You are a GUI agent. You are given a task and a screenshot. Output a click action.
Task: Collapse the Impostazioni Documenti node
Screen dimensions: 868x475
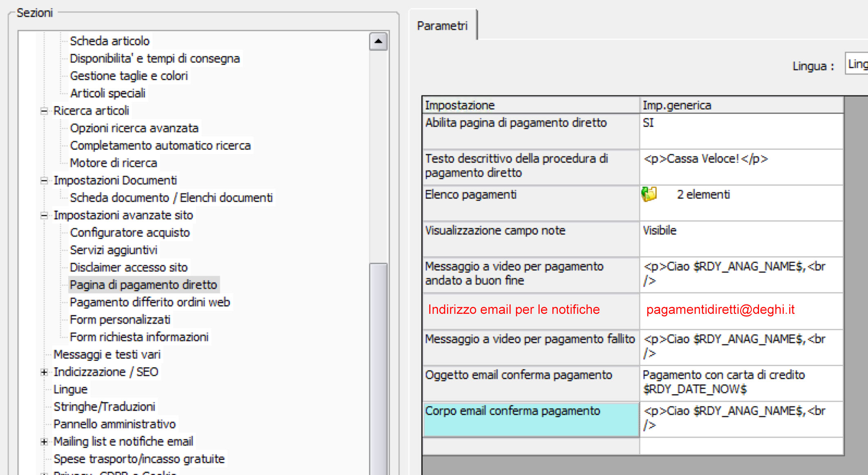(x=44, y=181)
